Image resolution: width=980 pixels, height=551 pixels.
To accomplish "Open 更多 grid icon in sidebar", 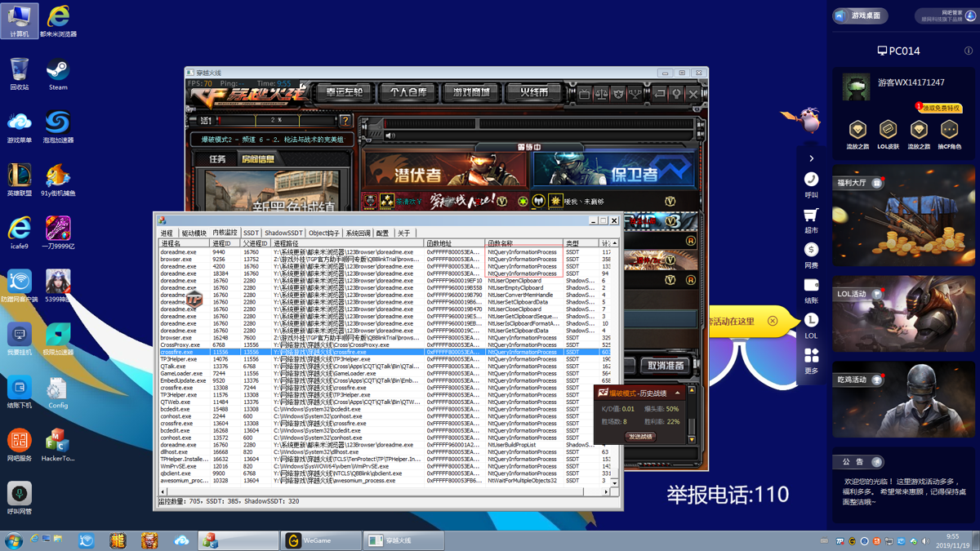I will [811, 361].
